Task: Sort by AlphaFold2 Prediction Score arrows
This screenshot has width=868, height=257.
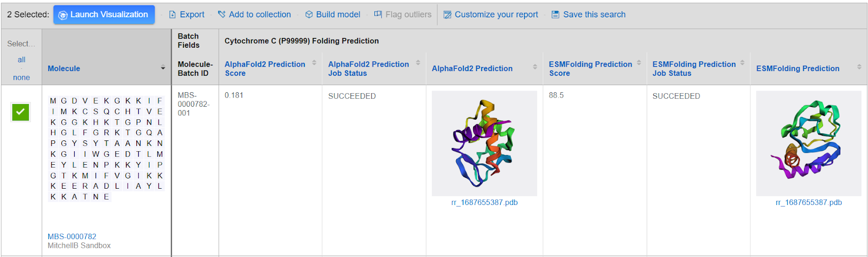Action: (x=314, y=63)
